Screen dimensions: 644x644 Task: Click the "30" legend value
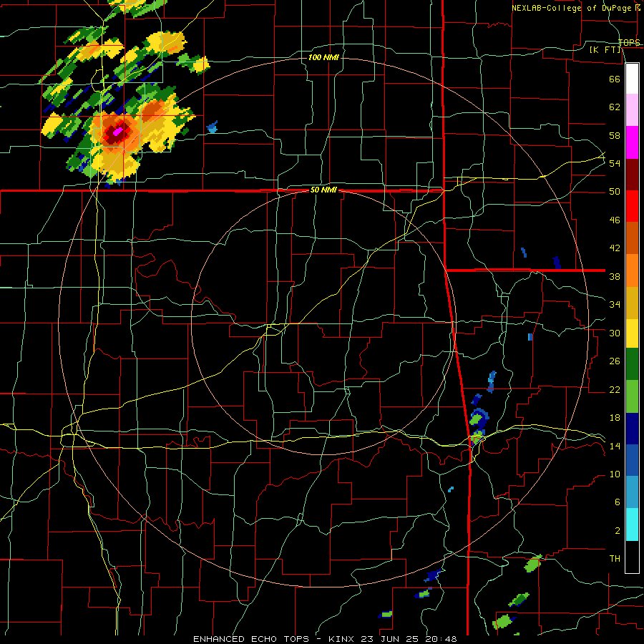tap(615, 333)
